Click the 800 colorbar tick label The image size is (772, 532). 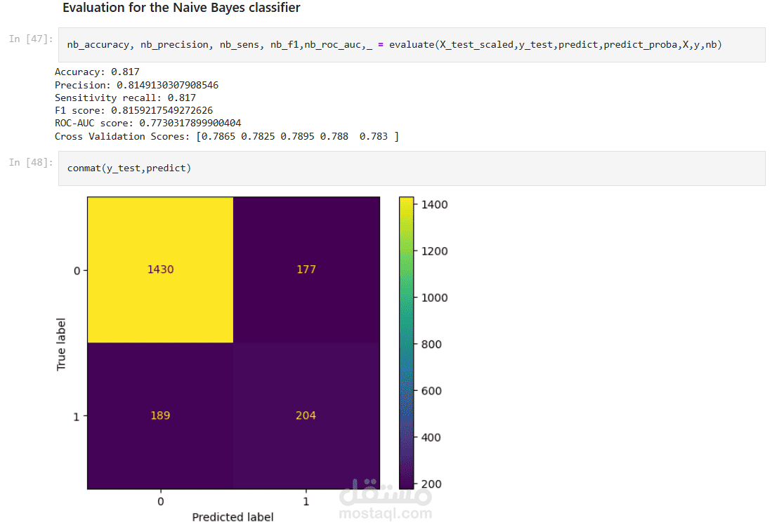431,345
